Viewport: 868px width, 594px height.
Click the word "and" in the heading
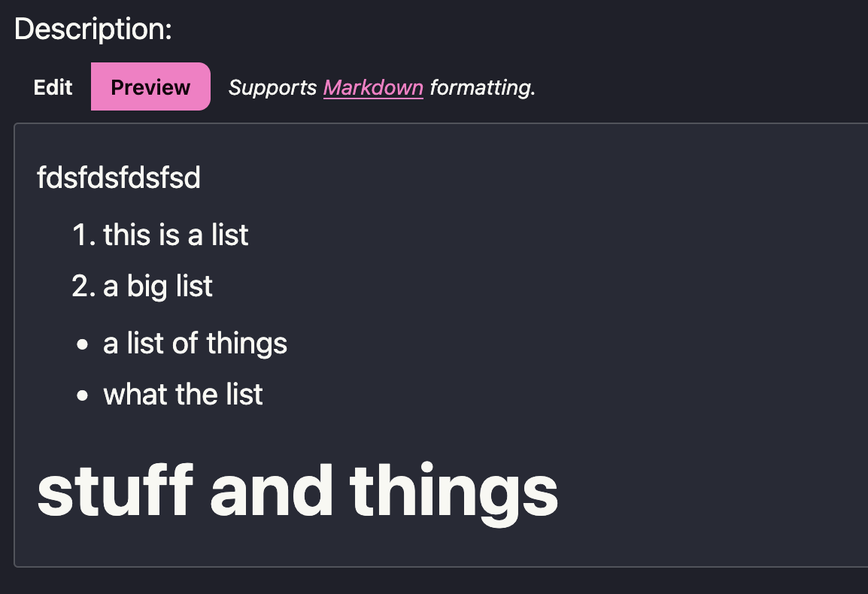point(271,491)
